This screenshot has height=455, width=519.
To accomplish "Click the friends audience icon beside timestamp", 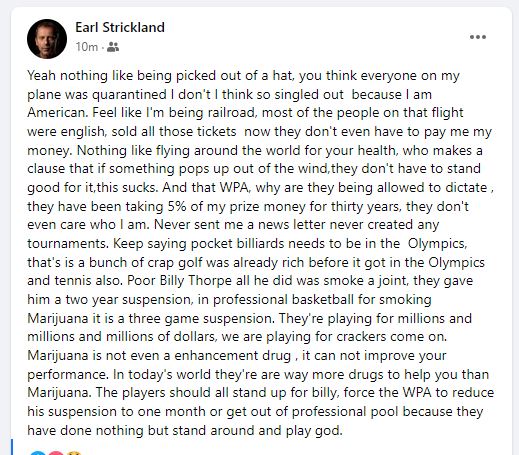I will pyautogui.click(x=113, y=47).
